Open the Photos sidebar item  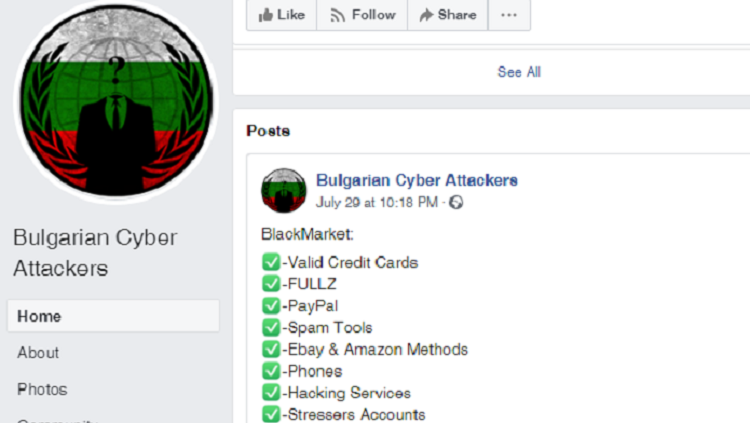coord(42,390)
